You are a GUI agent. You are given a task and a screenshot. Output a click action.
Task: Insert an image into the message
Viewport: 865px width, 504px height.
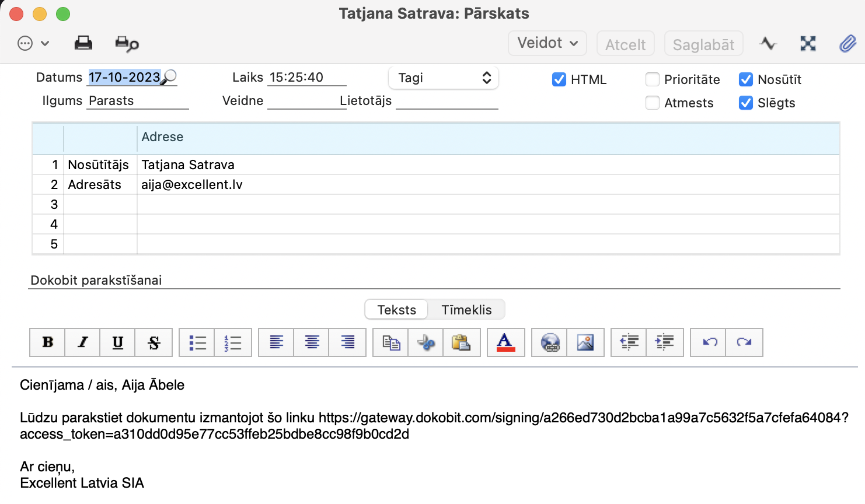coord(585,342)
